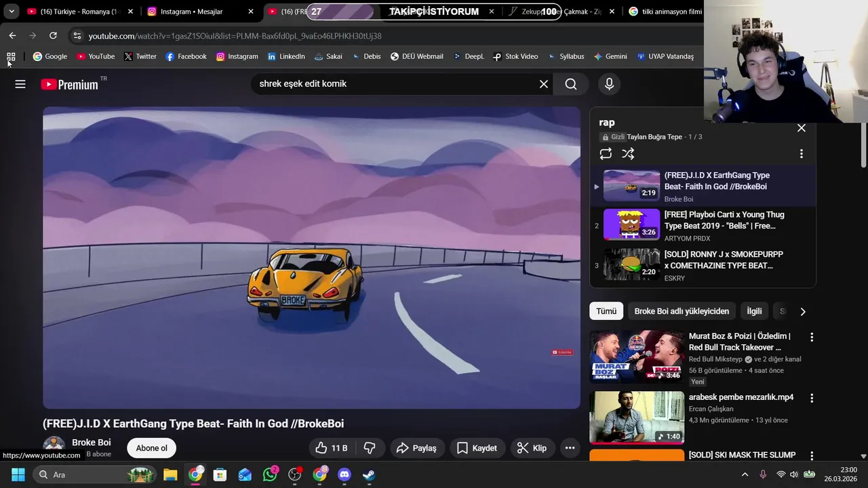Open the YouTube hamburger guide menu
Image resolution: width=868 pixels, height=488 pixels.
(x=20, y=84)
